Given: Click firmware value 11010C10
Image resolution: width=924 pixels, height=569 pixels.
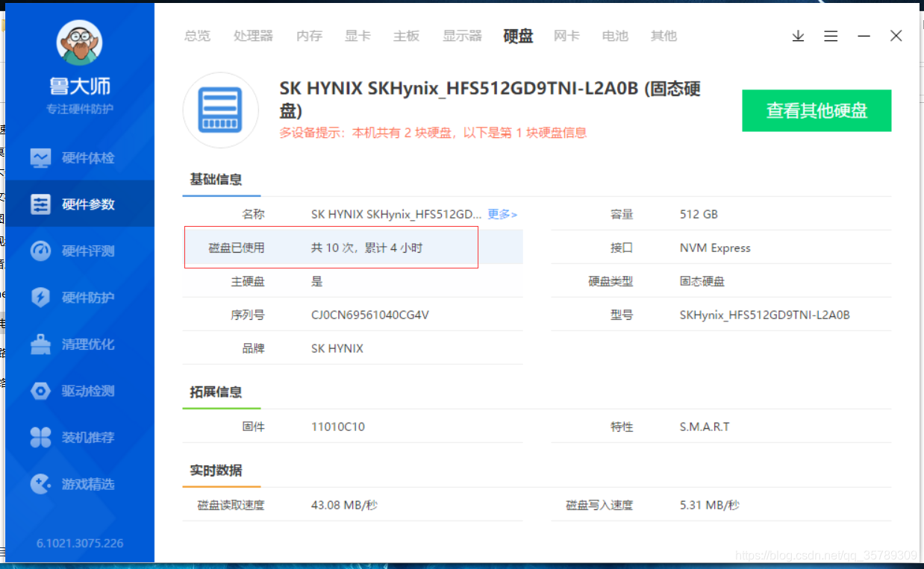Looking at the screenshot, I should (338, 427).
